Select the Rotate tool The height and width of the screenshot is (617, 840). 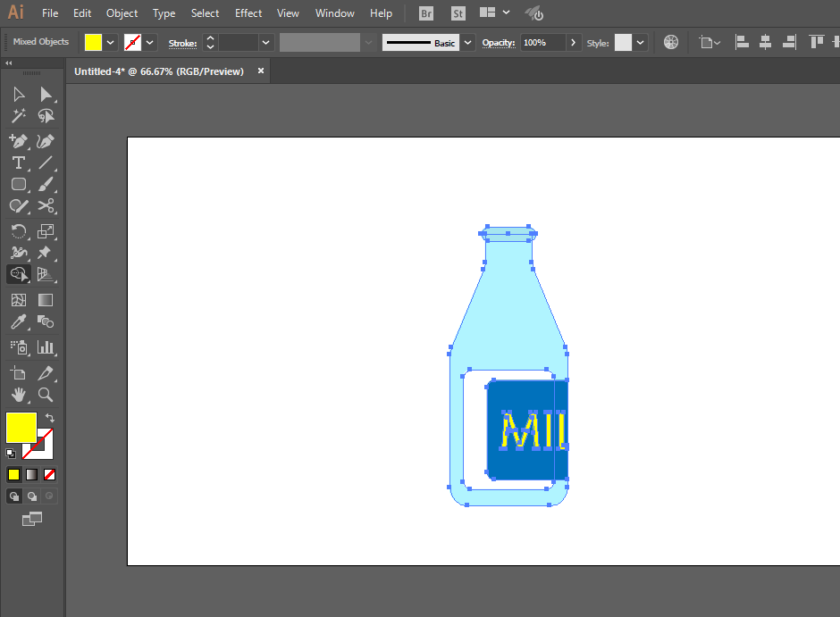(19, 231)
